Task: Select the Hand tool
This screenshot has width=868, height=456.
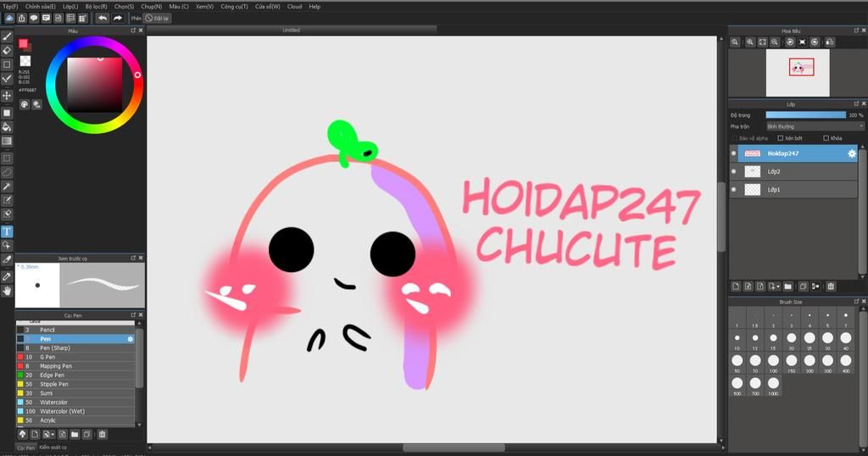Action: [7, 291]
